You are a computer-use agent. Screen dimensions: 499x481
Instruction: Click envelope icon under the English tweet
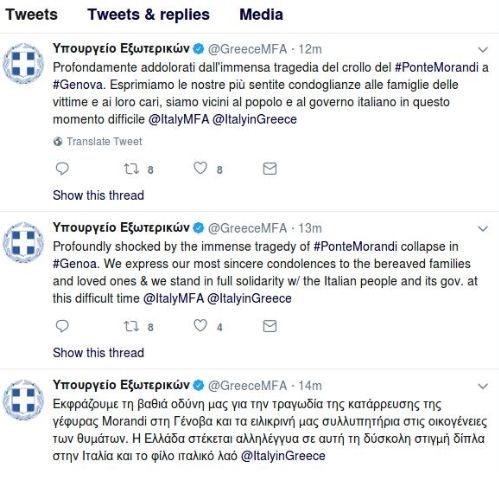tap(270, 326)
